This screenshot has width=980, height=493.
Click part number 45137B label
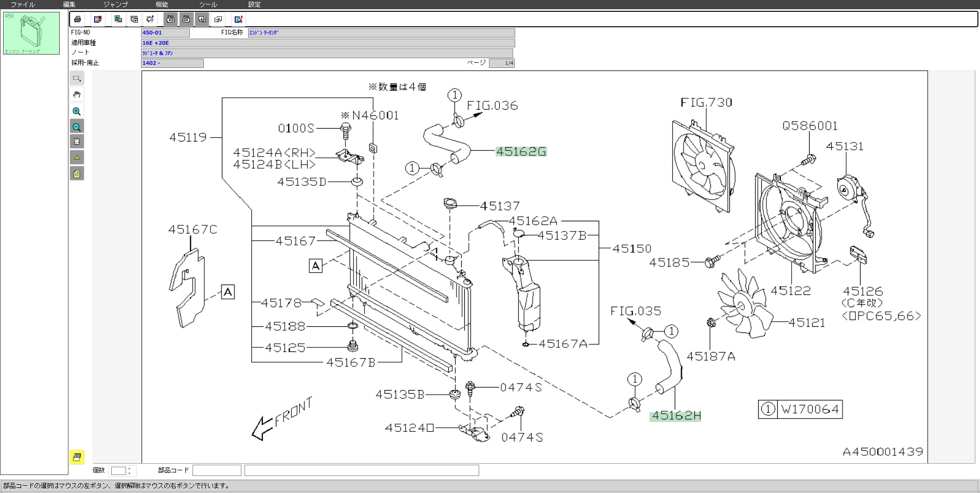[563, 236]
